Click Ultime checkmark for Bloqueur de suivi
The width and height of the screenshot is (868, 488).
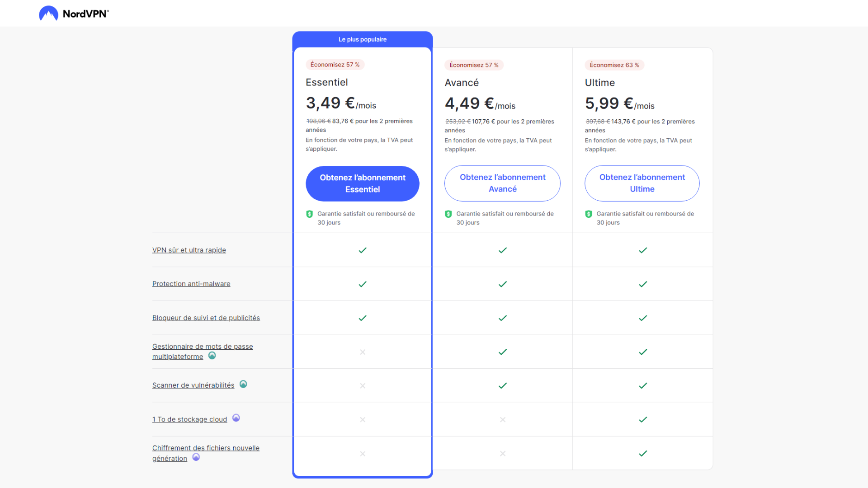point(643,318)
